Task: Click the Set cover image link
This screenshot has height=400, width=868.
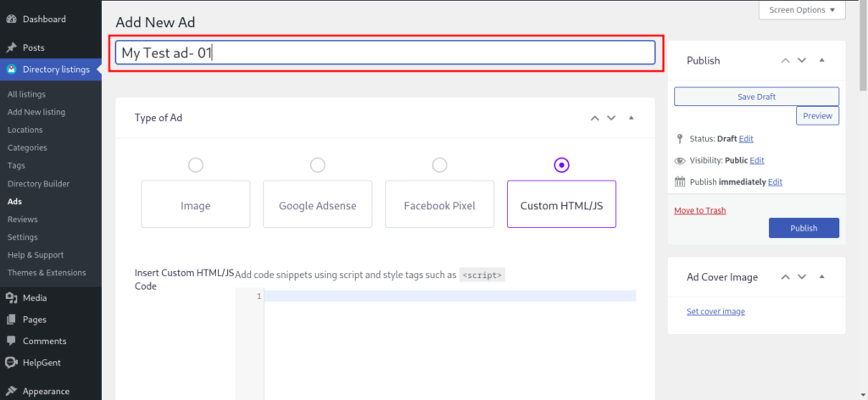Action: pos(715,312)
